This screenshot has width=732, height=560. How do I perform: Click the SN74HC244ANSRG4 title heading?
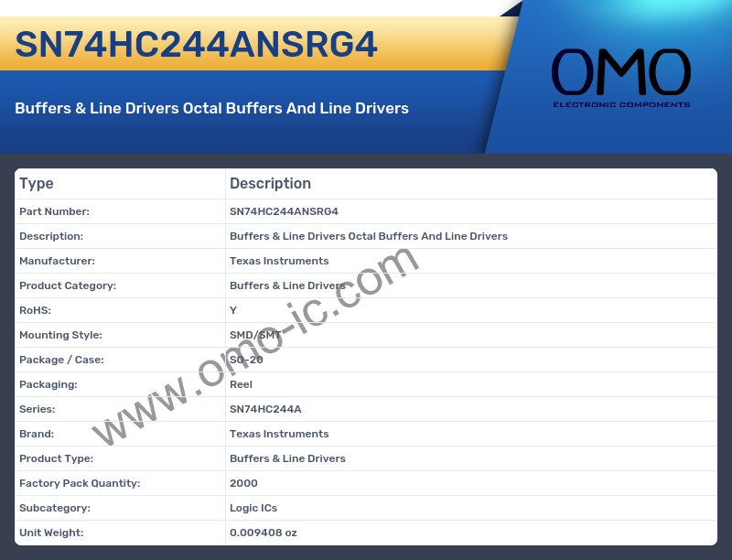click(197, 44)
